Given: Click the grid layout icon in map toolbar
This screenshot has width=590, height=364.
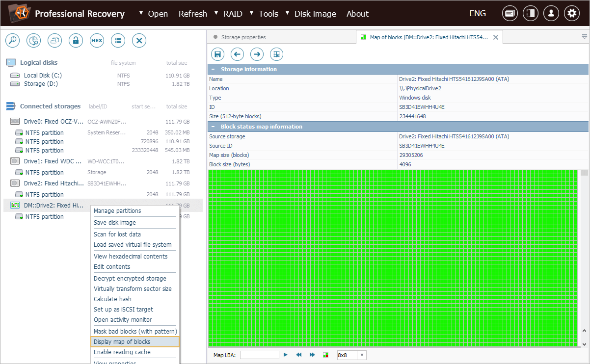Looking at the screenshot, I should coord(276,54).
